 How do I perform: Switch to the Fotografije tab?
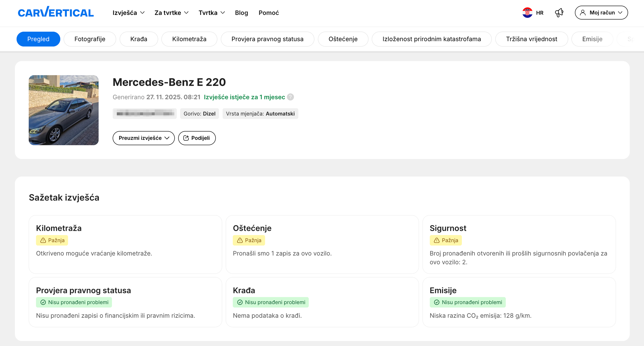[90, 39]
